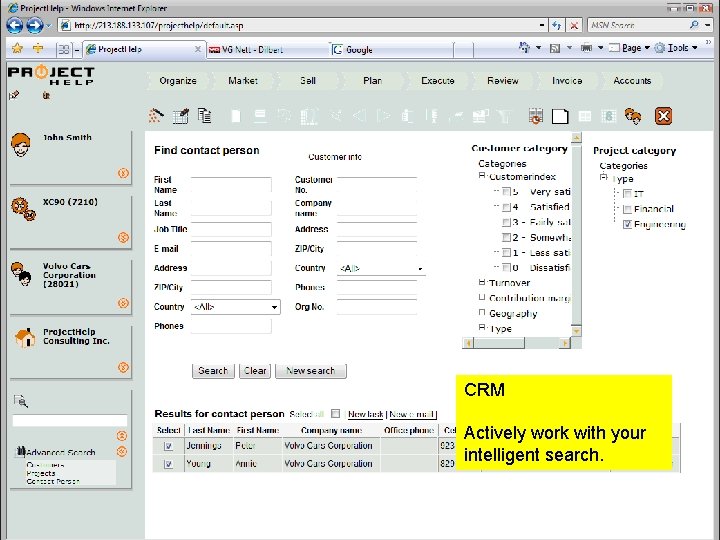Uncheck the Young row select checkbox

pyautogui.click(x=168, y=464)
